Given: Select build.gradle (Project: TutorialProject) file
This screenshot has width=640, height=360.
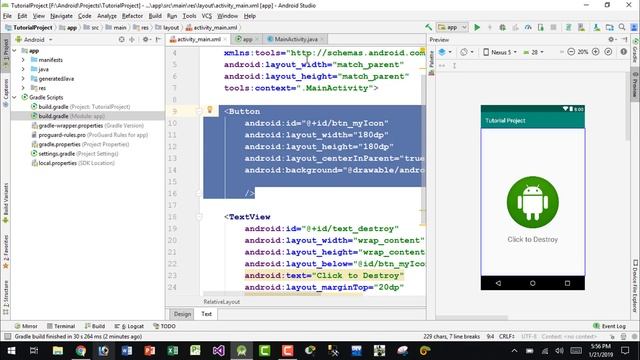Looking at the screenshot, I should click(81, 107).
